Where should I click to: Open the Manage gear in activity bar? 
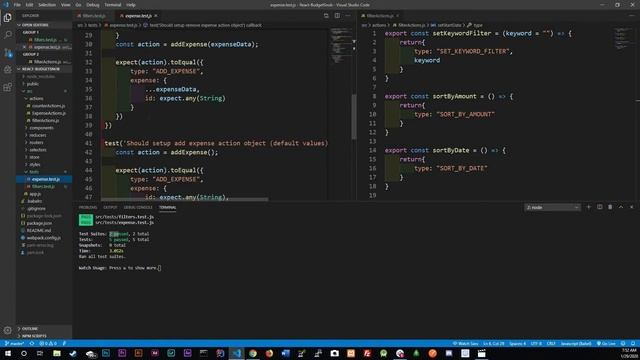7,330
